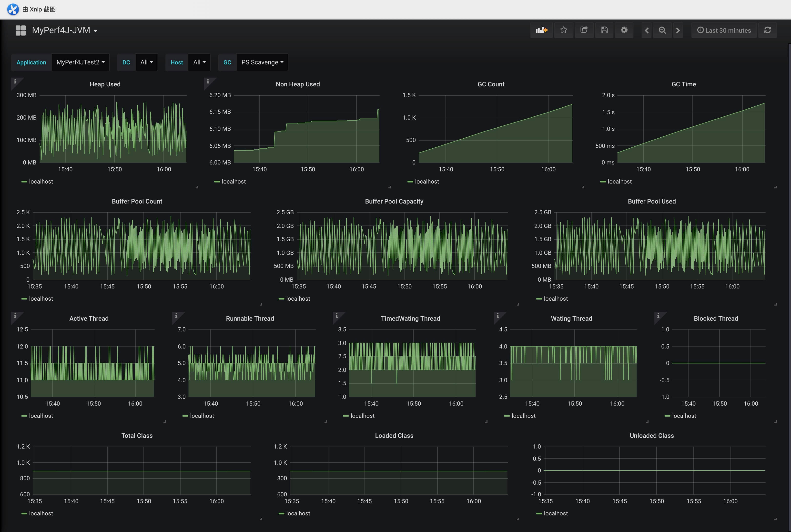Image resolution: width=791 pixels, height=532 pixels.
Task: Refresh the dashboard icon
Action: click(768, 30)
